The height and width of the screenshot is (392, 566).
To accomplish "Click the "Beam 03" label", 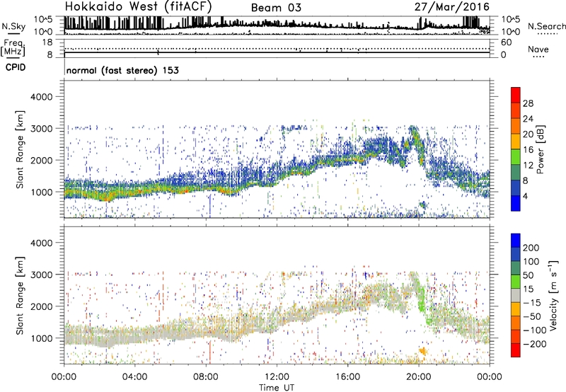I will (276, 8).
